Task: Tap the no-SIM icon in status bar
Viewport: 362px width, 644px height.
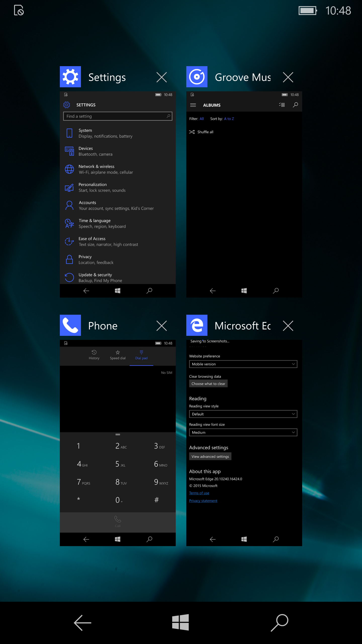Action: (19, 10)
